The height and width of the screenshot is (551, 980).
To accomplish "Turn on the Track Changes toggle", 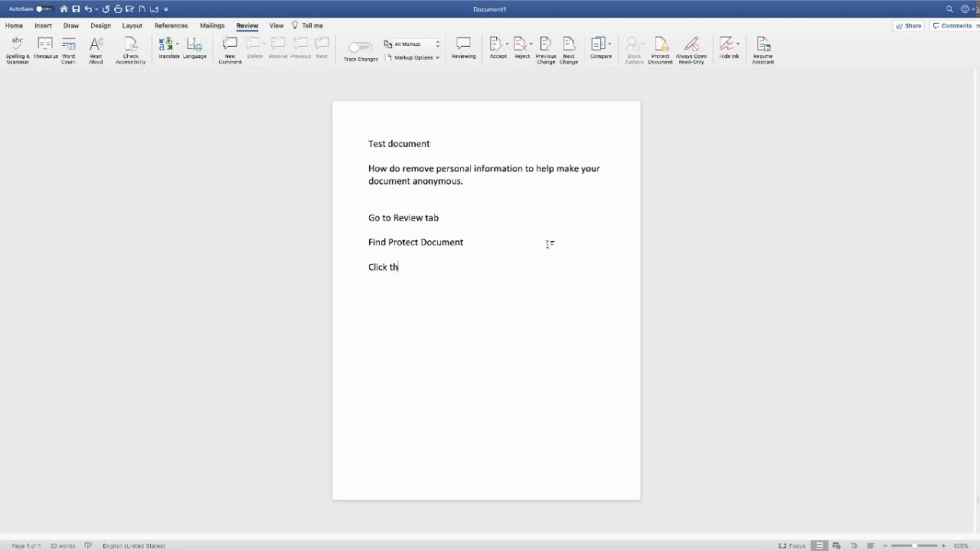I will coord(360,47).
